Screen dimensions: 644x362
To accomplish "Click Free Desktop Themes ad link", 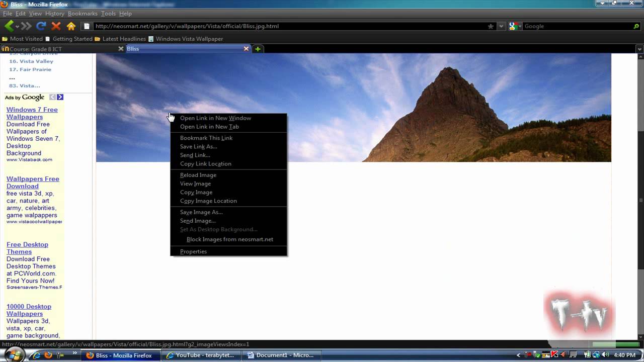I will (27, 248).
